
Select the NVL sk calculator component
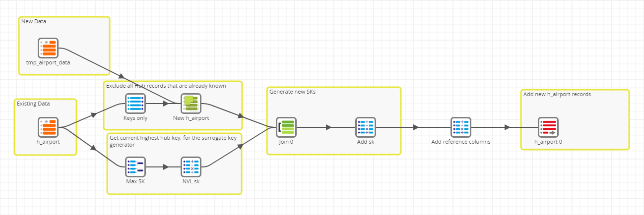pos(191,167)
